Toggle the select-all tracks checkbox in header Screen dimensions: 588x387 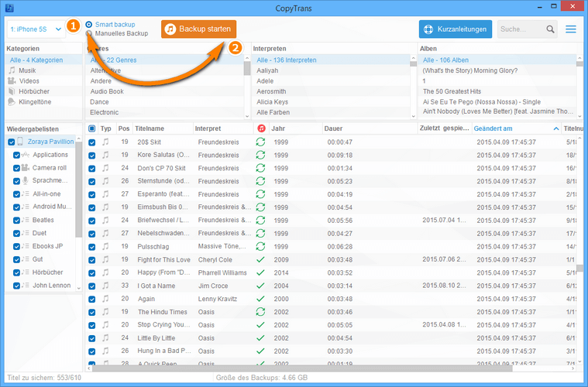tap(92, 128)
